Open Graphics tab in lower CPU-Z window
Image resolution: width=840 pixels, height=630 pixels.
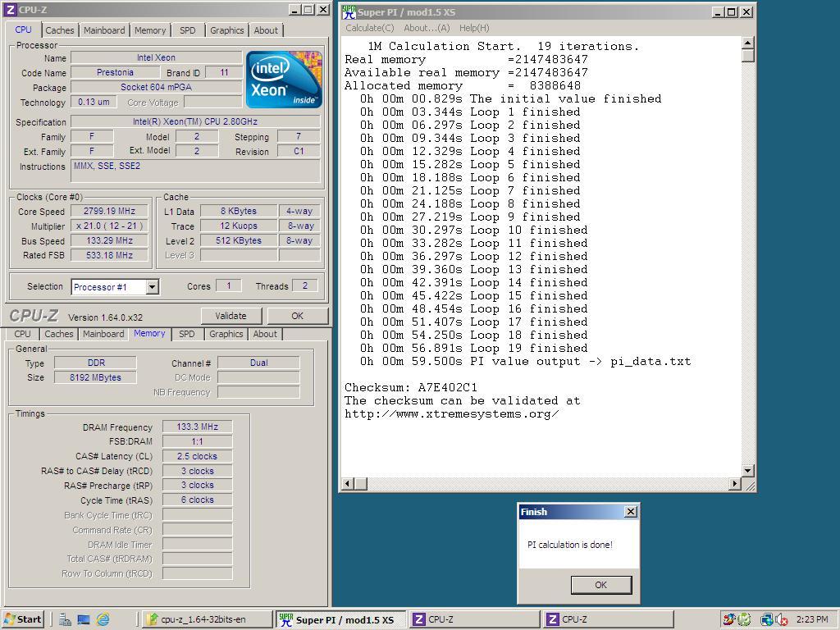pos(226,334)
